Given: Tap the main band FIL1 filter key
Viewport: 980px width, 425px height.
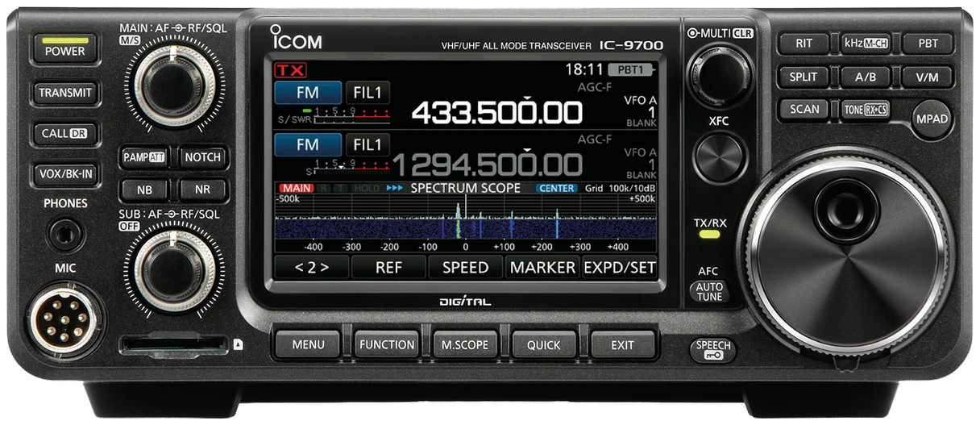Looking at the screenshot, I should (368, 92).
